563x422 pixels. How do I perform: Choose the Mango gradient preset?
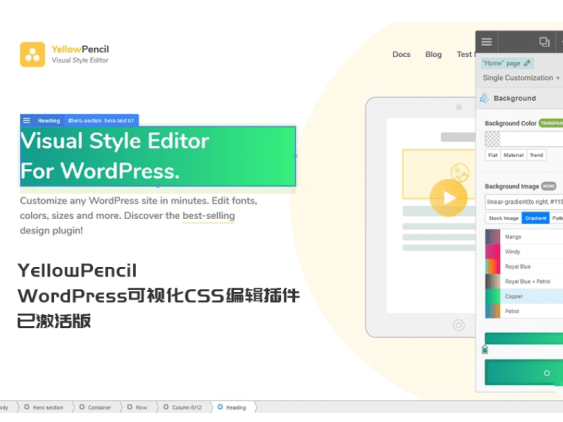click(x=524, y=237)
